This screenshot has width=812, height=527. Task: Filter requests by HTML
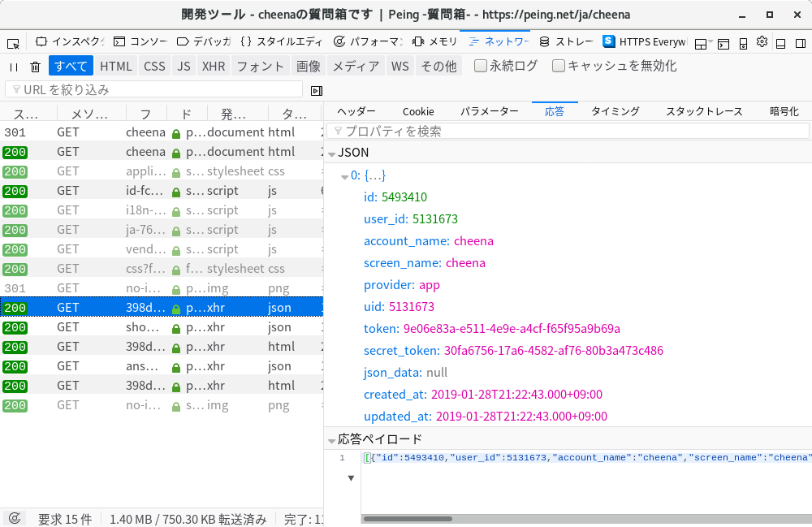pyautogui.click(x=116, y=67)
